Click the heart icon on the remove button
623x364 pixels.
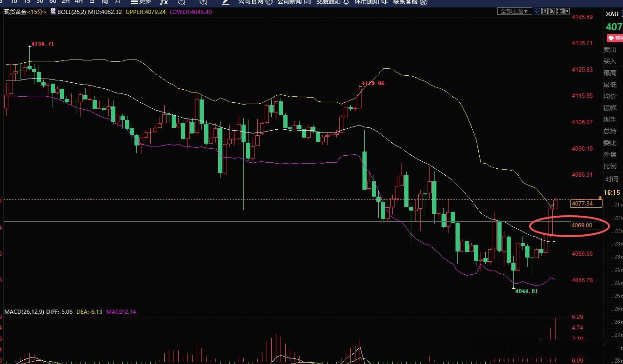click(610, 38)
